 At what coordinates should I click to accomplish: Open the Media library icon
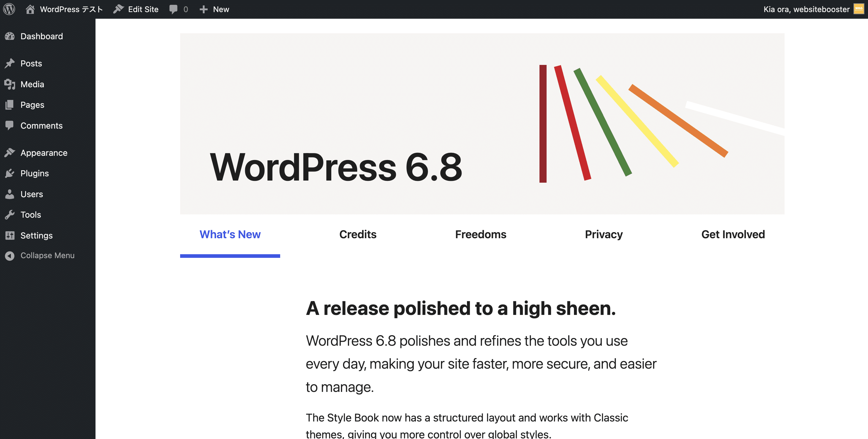[x=10, y=84]
